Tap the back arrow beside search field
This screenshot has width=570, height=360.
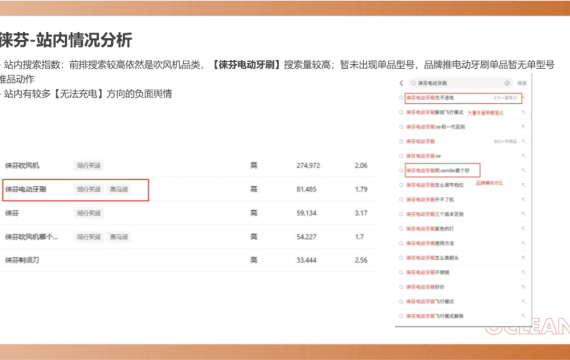[401, 83]
